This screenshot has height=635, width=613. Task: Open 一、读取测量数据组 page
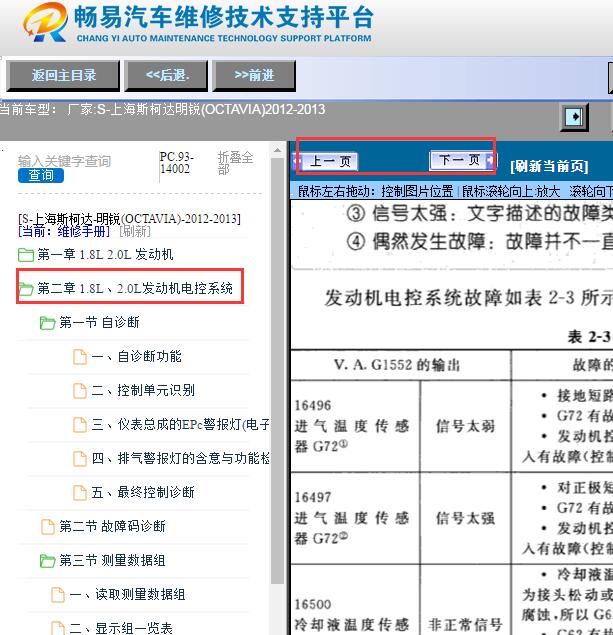(x=128, y=595)
